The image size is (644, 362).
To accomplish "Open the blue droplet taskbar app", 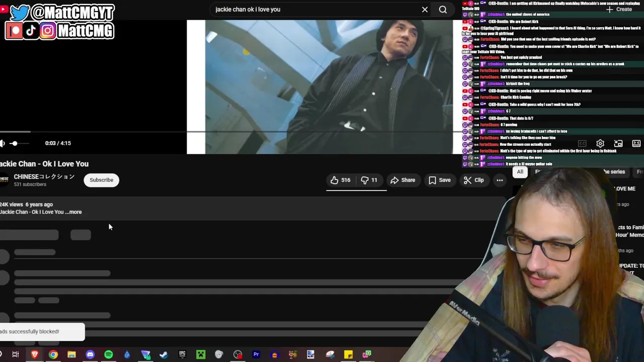I will tap(127, 355).
